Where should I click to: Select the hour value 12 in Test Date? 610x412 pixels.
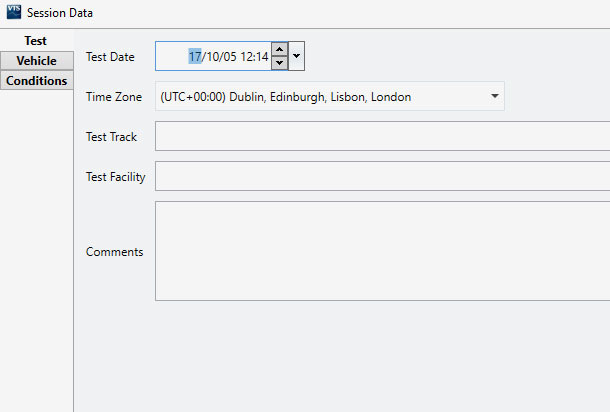pyautogui.click(x=247, y=57)
